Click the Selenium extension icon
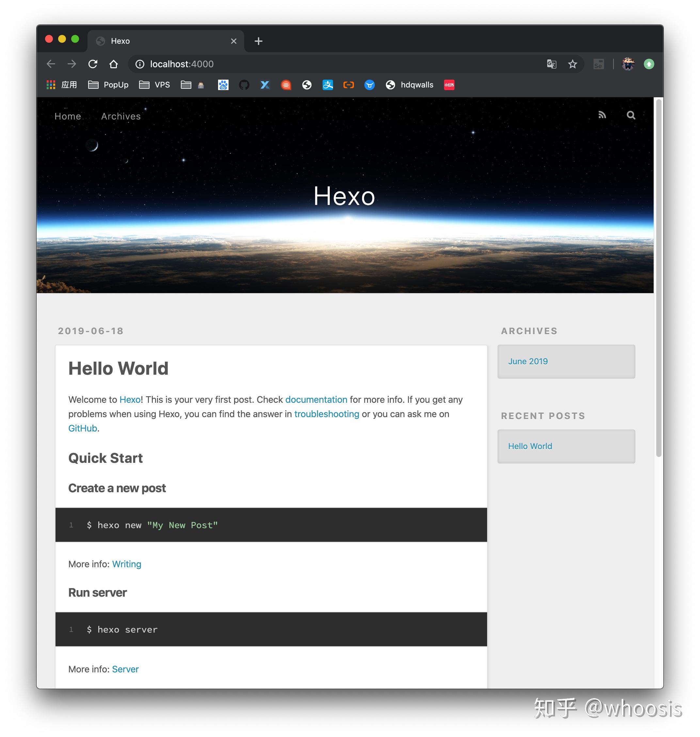Image resolution: width=700 pixels, height=737 pixels. point(598,64)
